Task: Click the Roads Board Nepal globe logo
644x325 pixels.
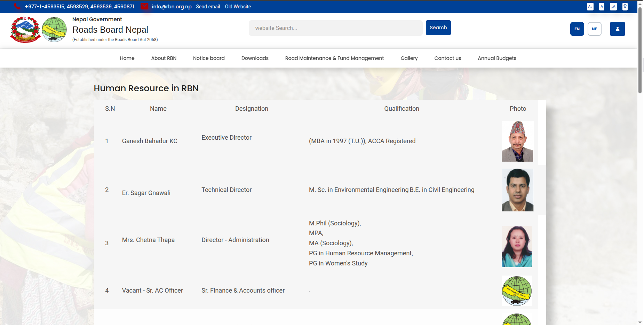Action: click(54, 30)
